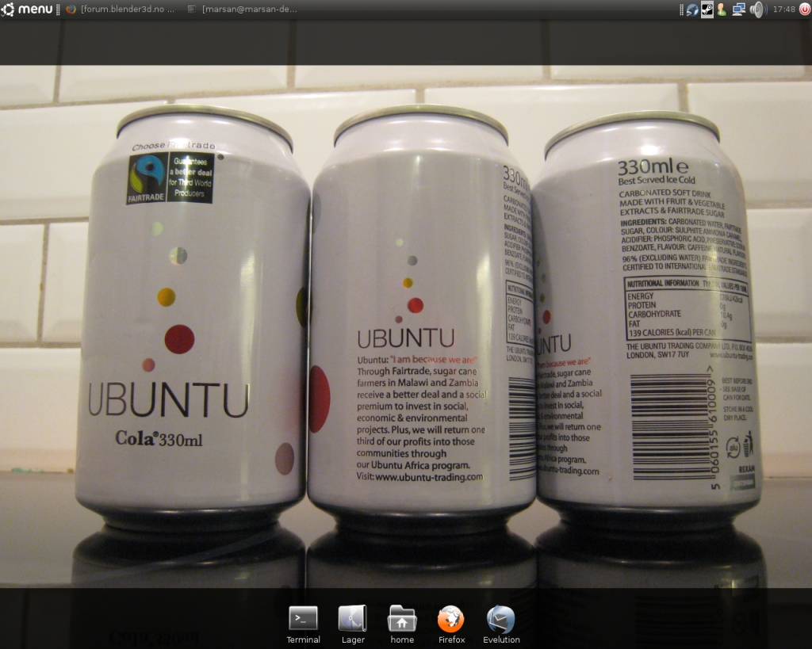Open the network connections tray icon
The height and width of the screenshot is (649, 812).
(x=738, y=10)
